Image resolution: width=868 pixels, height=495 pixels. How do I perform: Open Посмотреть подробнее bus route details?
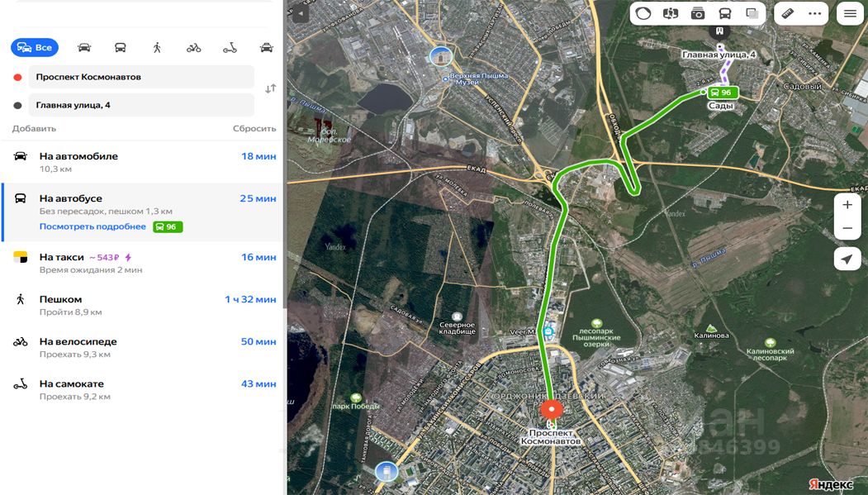(92, 226)
